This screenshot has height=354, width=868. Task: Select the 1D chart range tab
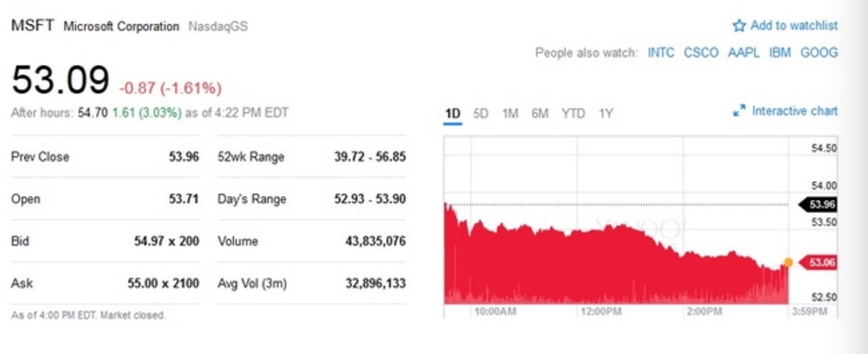[x=453, y=114]
